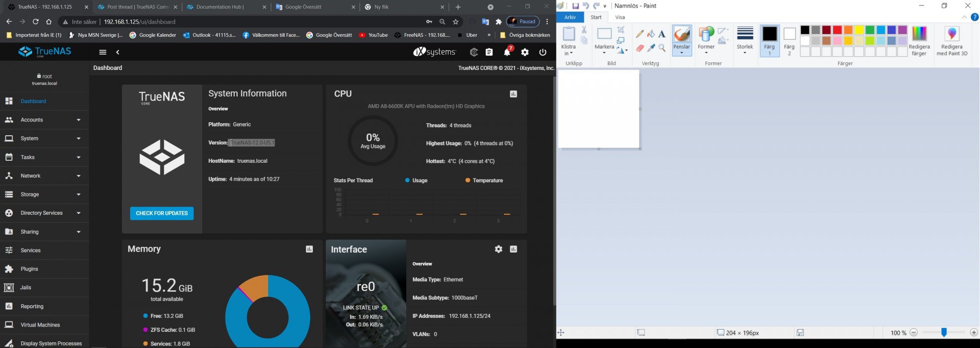
Task: Open the TrueCommand status icon
Action: coord(474,52)
